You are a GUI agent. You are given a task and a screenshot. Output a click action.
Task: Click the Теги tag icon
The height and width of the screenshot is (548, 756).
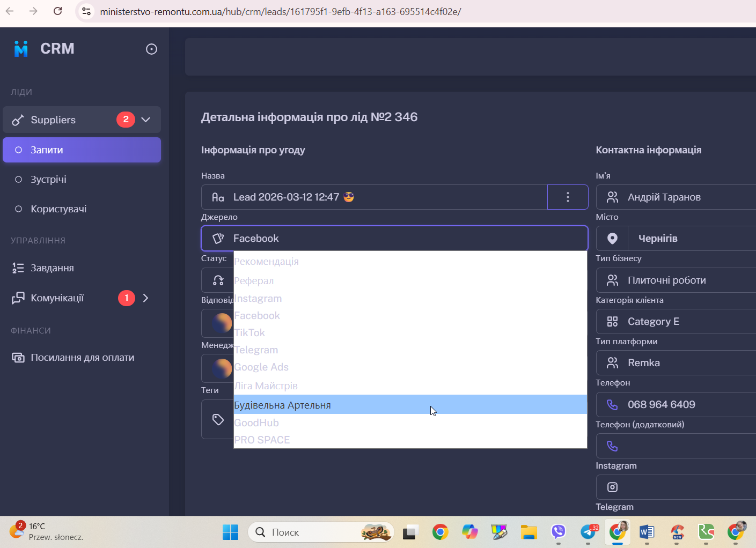[x=218, y=419]
